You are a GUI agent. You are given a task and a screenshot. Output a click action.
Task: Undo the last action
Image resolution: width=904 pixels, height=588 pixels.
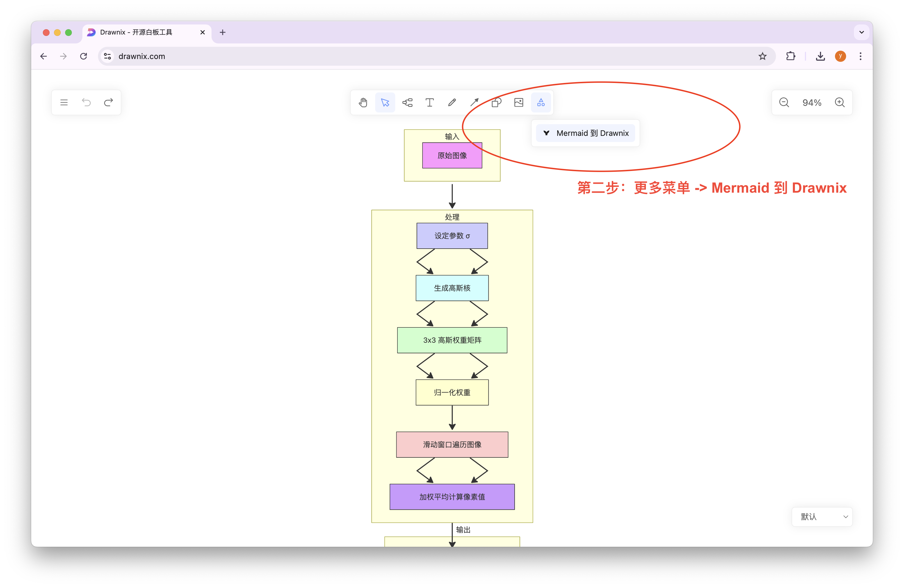click(86, 102)
